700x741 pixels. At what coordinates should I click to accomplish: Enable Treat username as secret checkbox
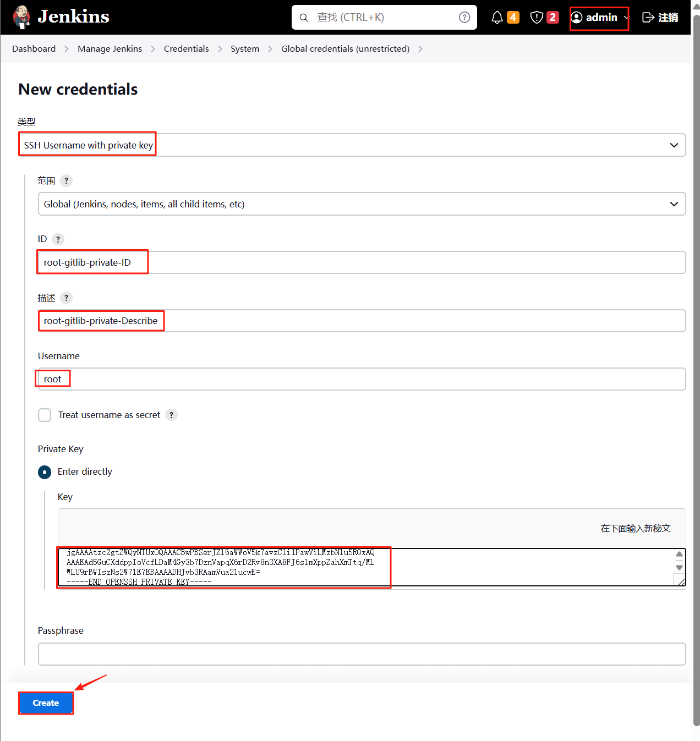45,415
